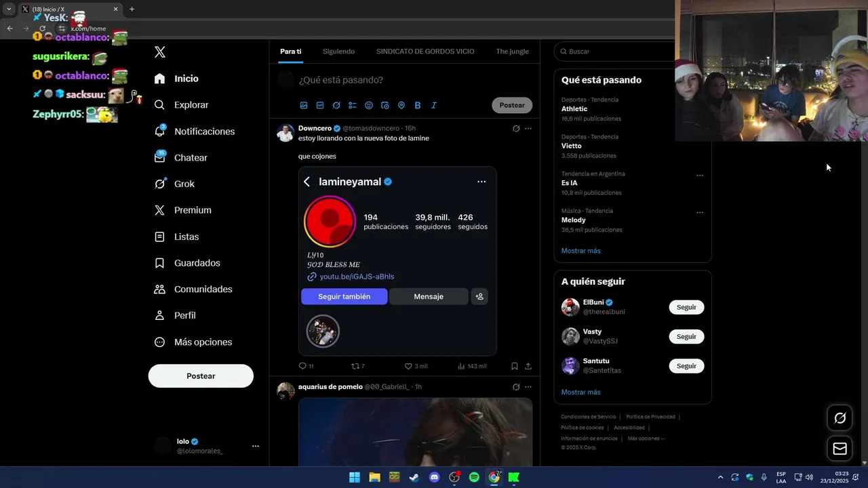Open options for Melody trend
868x488 pixels.
700,213
